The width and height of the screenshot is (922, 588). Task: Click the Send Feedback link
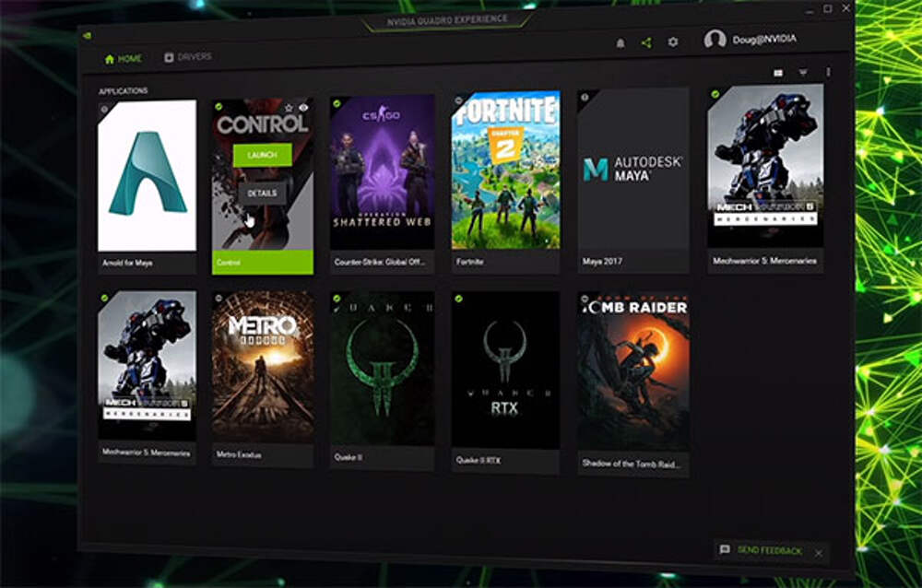tap(770, 551)
